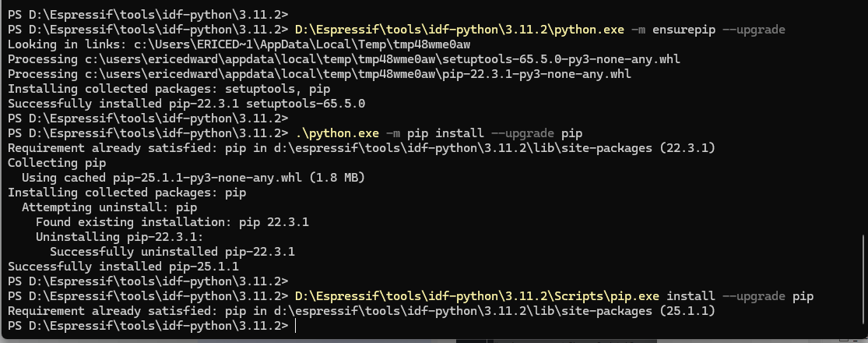
Task: Click the 'Installing collected packages: pip' line
Action: tap(127, 193)
